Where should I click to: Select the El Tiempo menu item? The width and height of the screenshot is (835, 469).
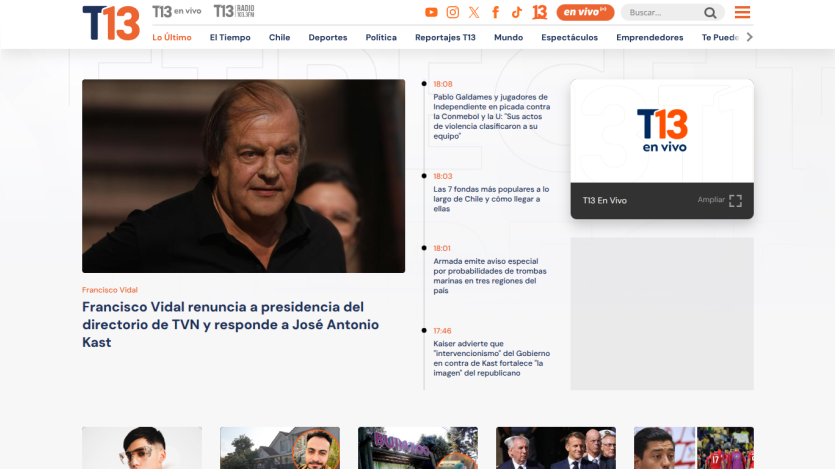tap(230, 37)
